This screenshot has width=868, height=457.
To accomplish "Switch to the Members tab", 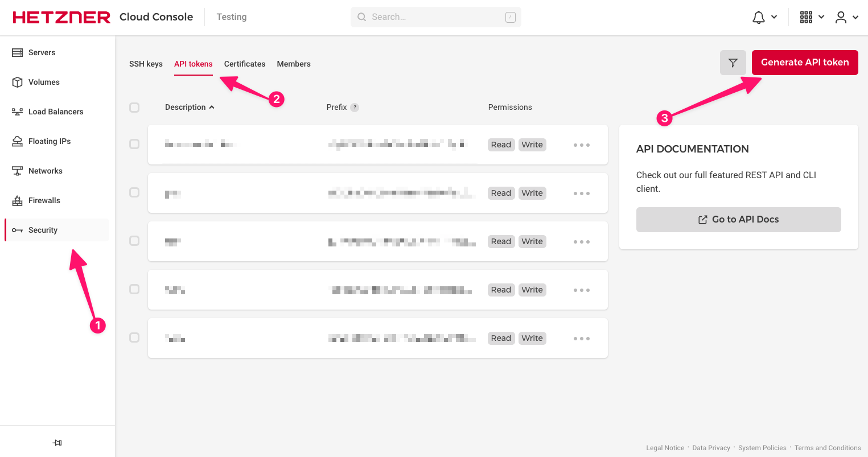I will (x=294, y=64).
